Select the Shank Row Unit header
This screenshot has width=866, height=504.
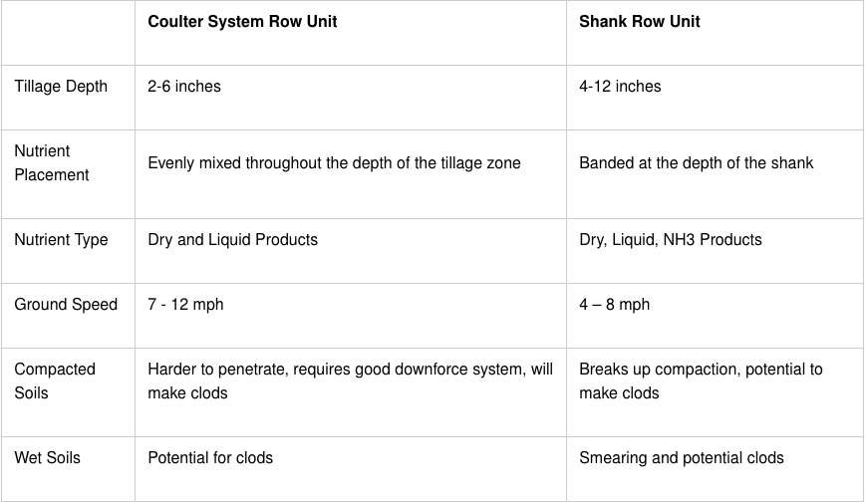[x=639, y=22]
